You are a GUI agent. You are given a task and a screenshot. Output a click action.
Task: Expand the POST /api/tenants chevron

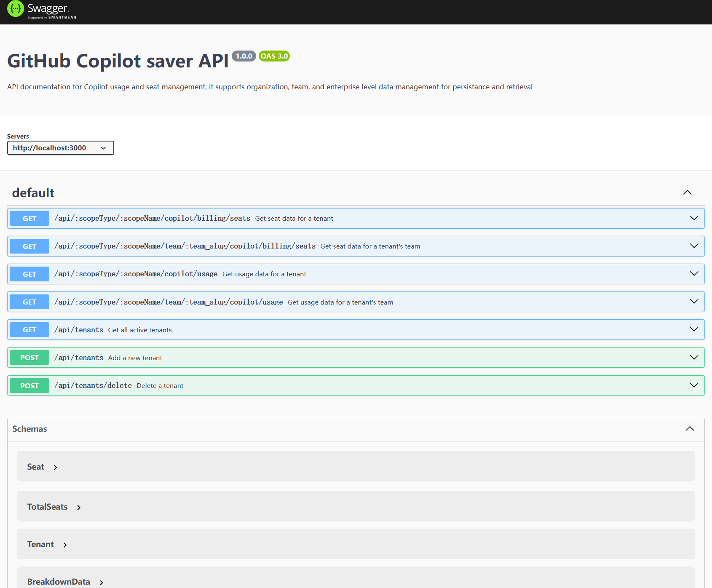click(x=694, y=358)
